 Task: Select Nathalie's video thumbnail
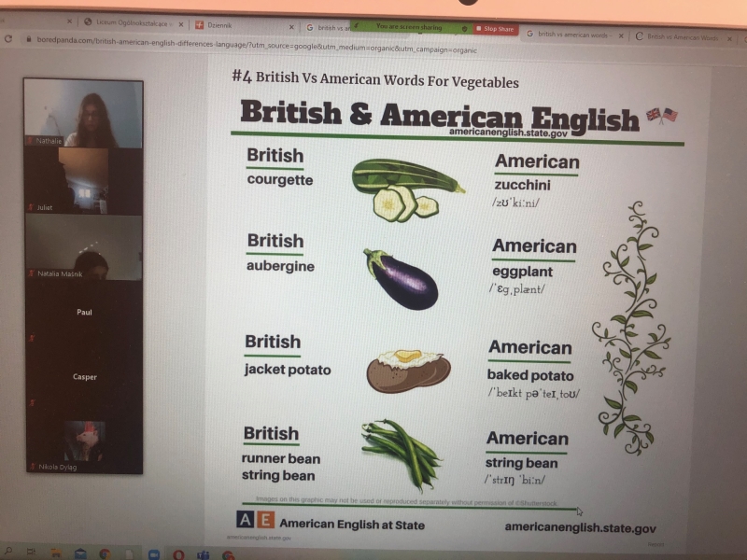pyautogui.click(x=83, y=113)
